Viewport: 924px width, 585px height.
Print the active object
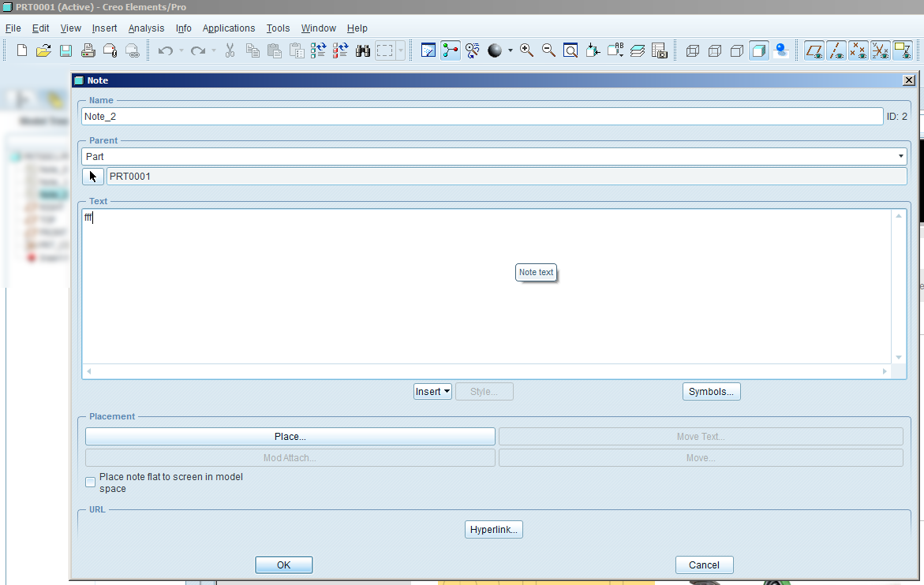[88, 50]
